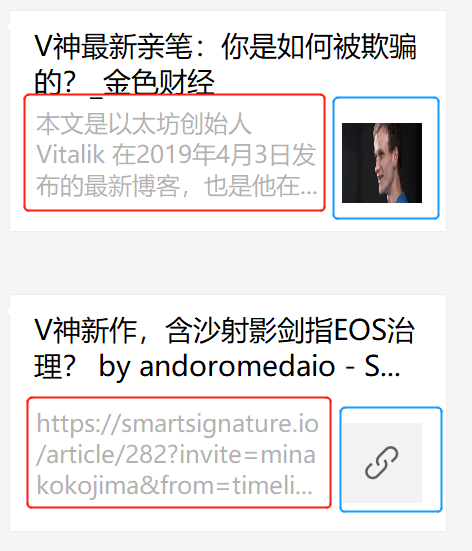This screenshot has width=472, height=551.
Task: Click the 'by andoromedaio' author text
Action: tap(217, 367)
